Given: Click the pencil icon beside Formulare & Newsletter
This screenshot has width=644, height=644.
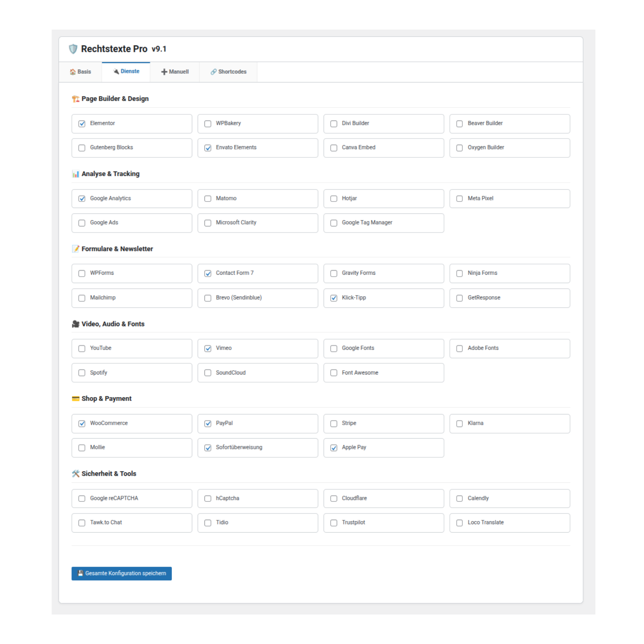Looking at the screenshot, I should (x=75, y=249).
